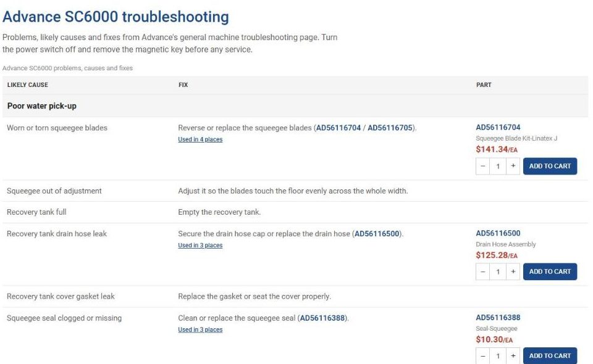Open AD56116704 part title in Part column
This screenshot has width=593, height=364.
point(498,127)
